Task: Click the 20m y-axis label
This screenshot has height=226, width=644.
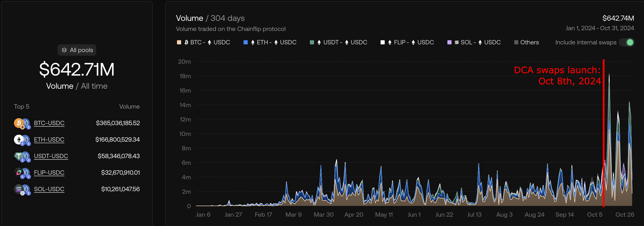Action: tap(184, 62)
